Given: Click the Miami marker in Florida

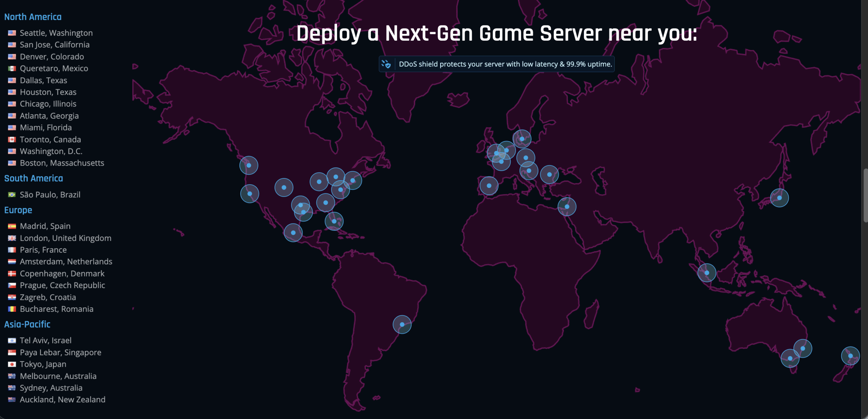Looking at the screenshot, I should click(334, 221).
